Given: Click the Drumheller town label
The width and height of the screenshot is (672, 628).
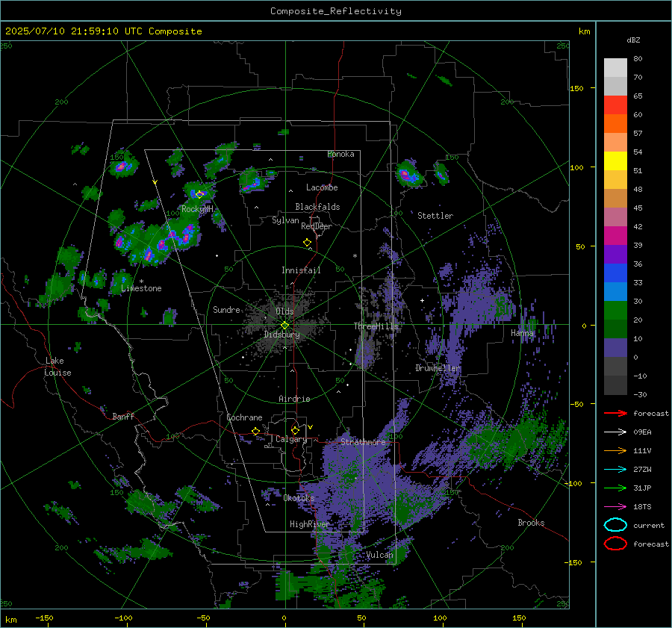Looking at the screenshot, I should point(438,368).
